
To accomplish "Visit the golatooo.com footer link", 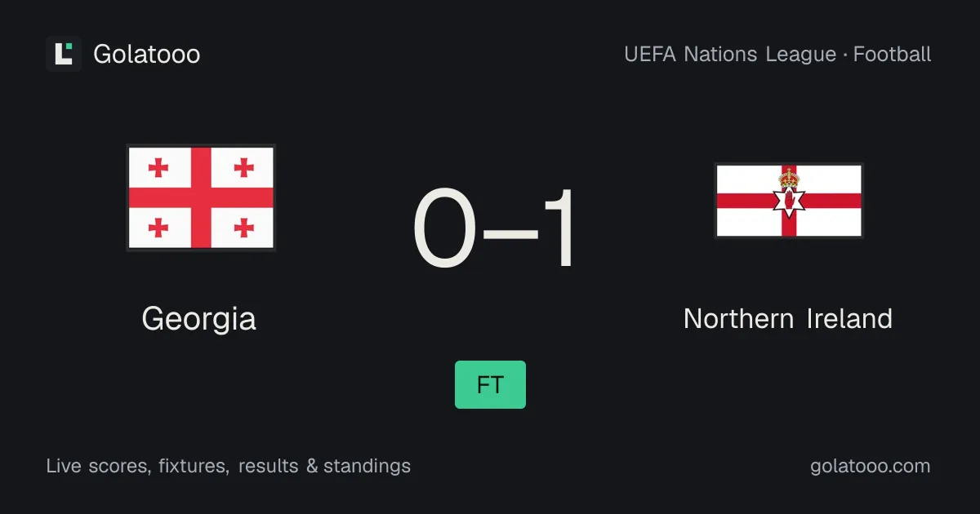I will tap(871, 466).
